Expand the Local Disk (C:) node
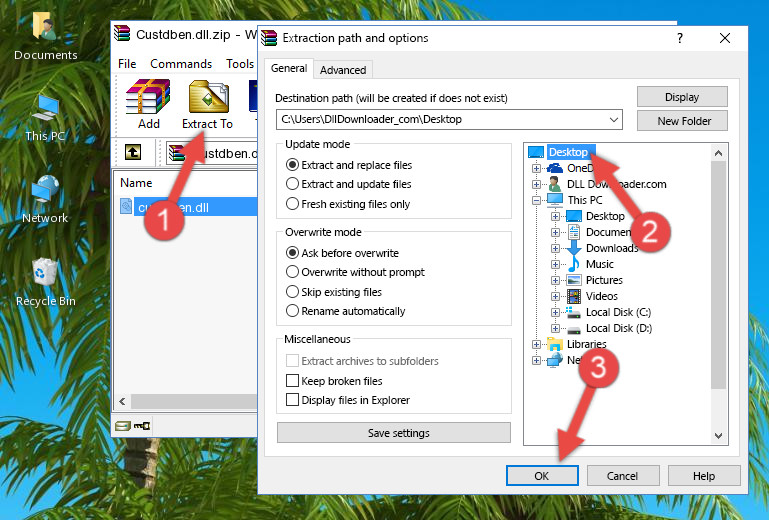769x520 pixels. coord(555,312)
